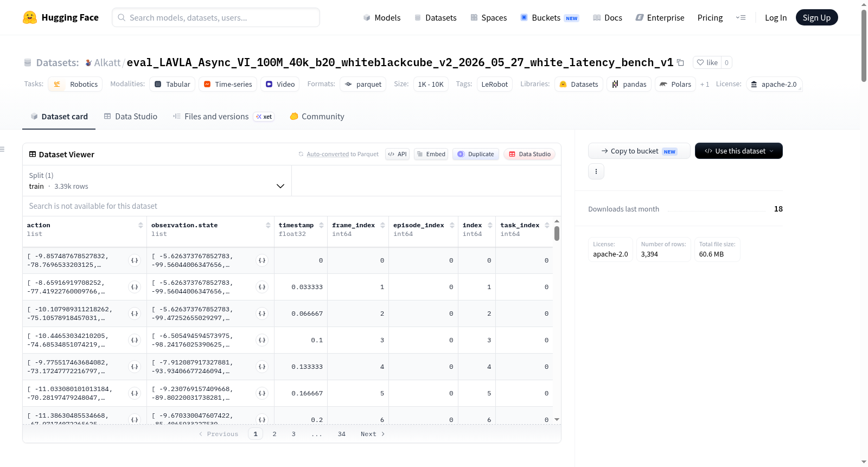The height and width of the screenshot is (467, 868).
Task: Open the Alkatt user profile avatar
Action: tap(88, 63)
